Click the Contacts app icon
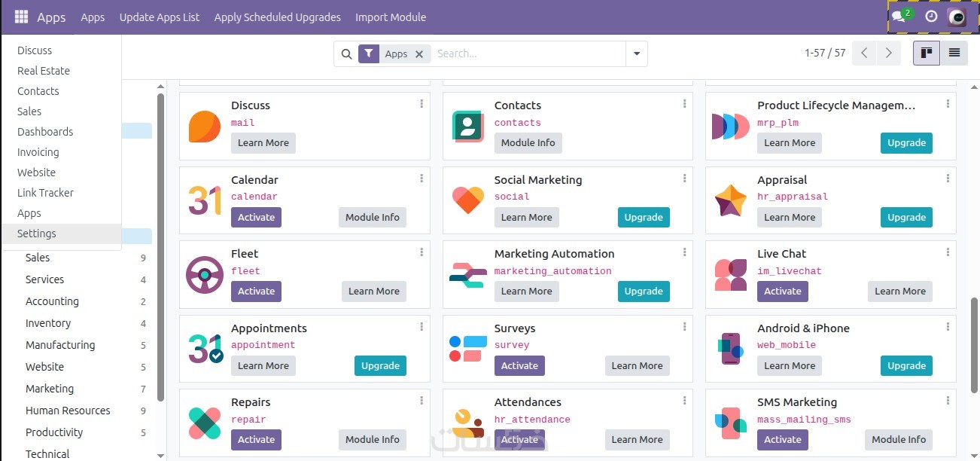This screenshot has height=461, width=980. tap(467, 126)
